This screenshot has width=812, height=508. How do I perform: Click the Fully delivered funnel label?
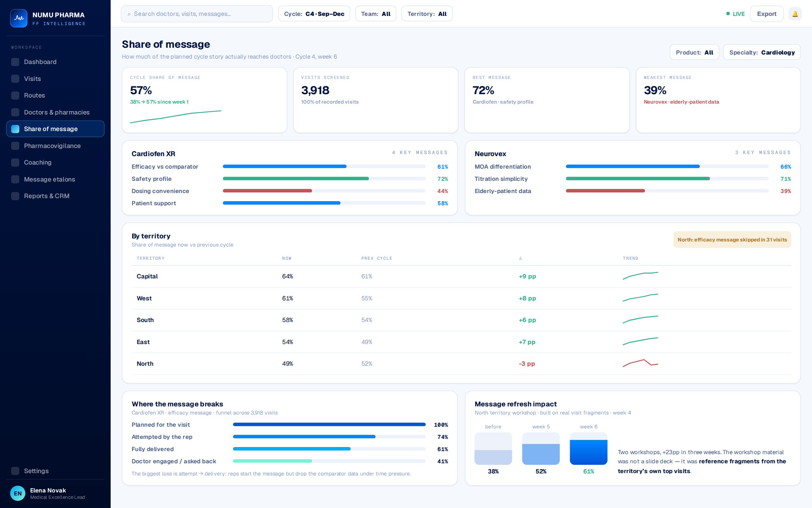(153, 449)
